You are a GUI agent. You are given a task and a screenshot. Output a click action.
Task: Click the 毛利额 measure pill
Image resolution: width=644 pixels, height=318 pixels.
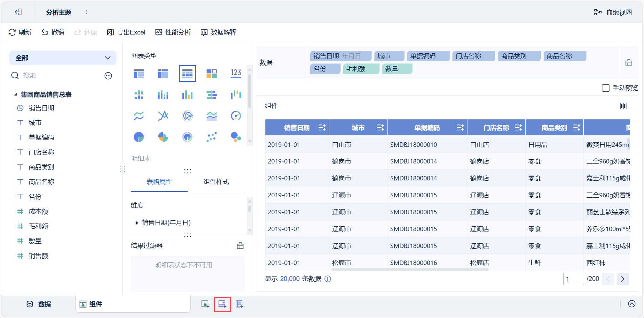click(x=361, y=69)
